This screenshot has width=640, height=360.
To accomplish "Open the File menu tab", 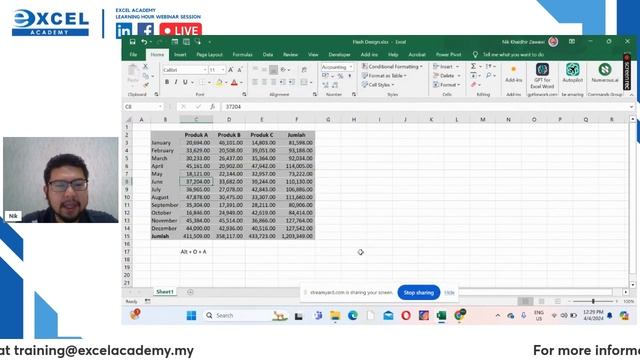I will point(133,54).
